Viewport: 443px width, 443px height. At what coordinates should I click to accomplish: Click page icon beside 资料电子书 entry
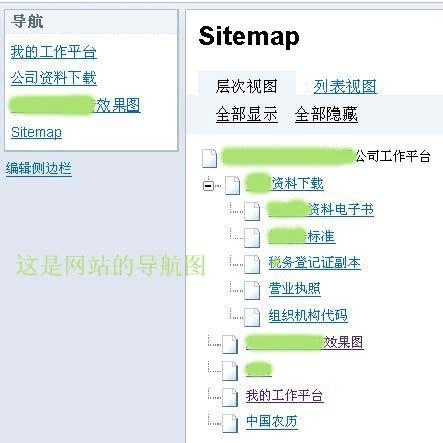[x=252, y=211]
